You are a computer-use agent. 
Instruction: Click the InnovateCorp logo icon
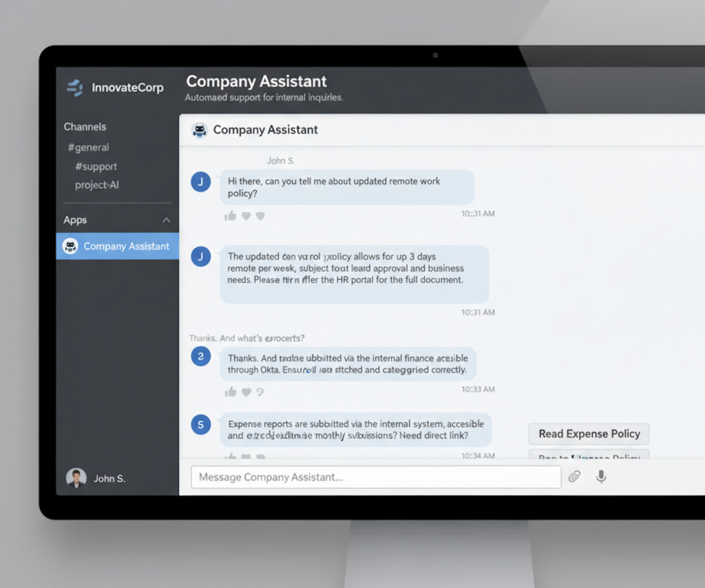74,87
